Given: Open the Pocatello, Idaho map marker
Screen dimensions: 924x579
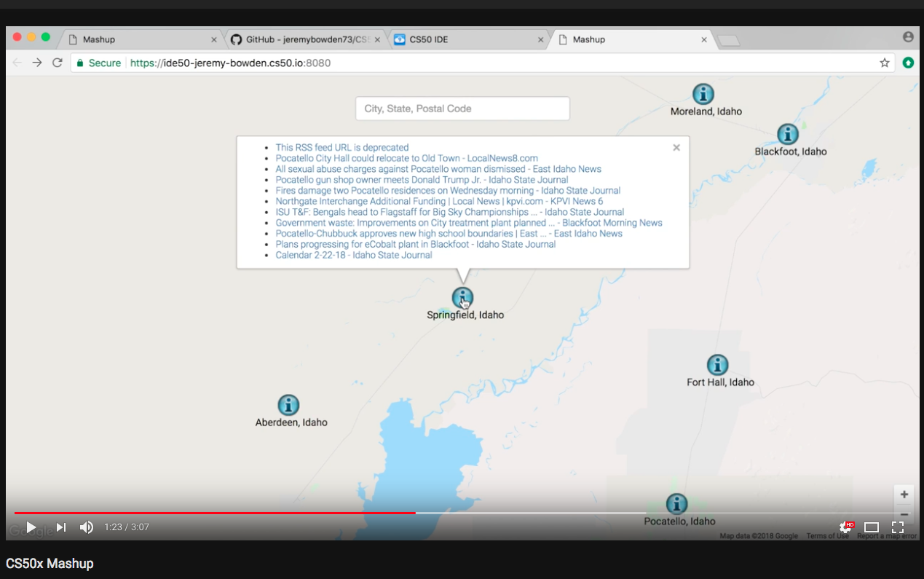Looking at the screenshot, I should (677, 504).
